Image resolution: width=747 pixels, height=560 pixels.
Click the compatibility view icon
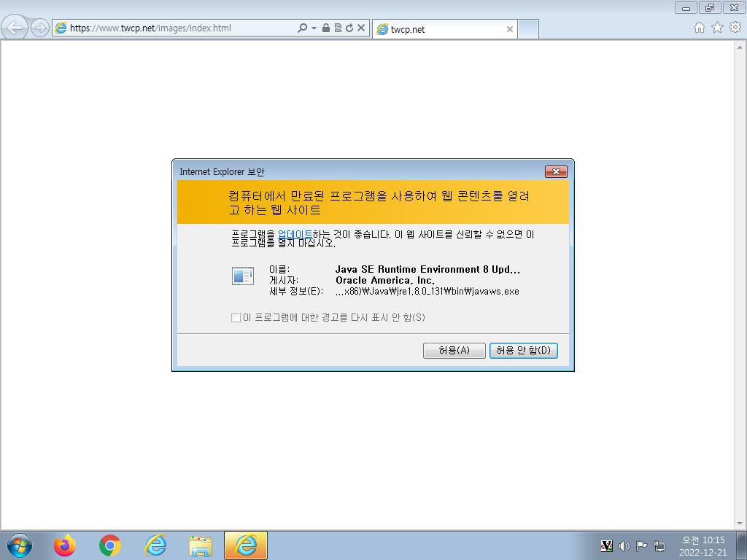[x=338, y=28]
